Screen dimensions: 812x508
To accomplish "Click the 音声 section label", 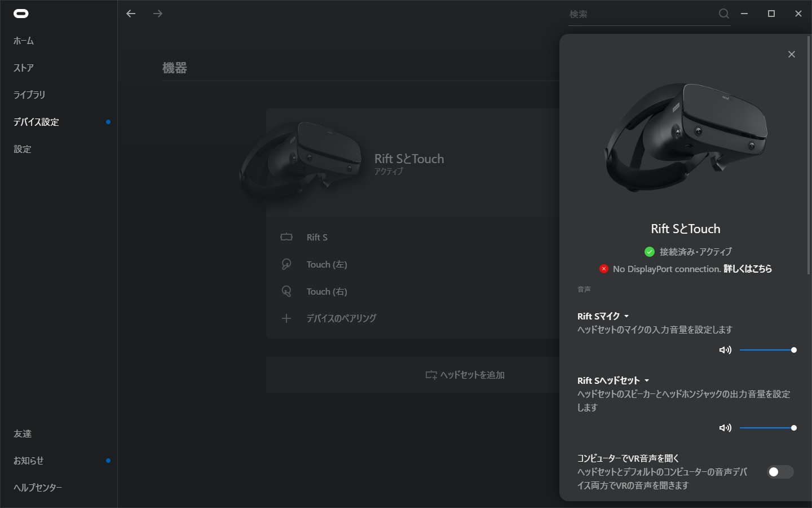I will pos(584,290).
